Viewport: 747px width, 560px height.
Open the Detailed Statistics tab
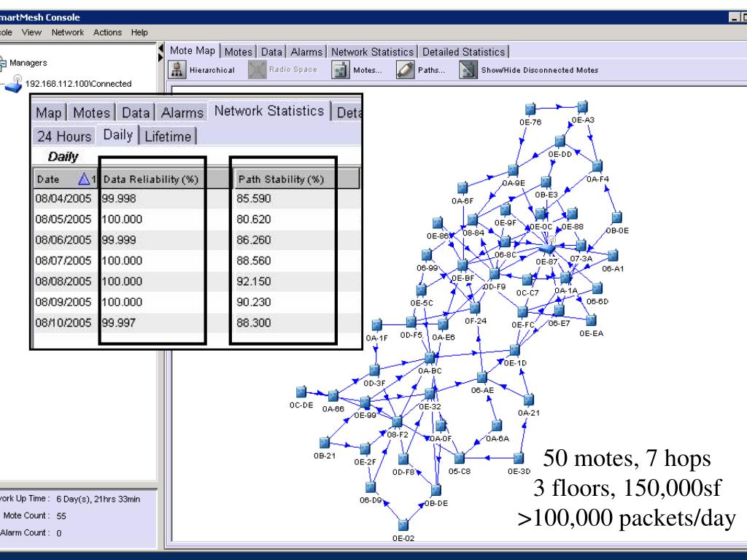pyautogui.click(x=463, y=52)
